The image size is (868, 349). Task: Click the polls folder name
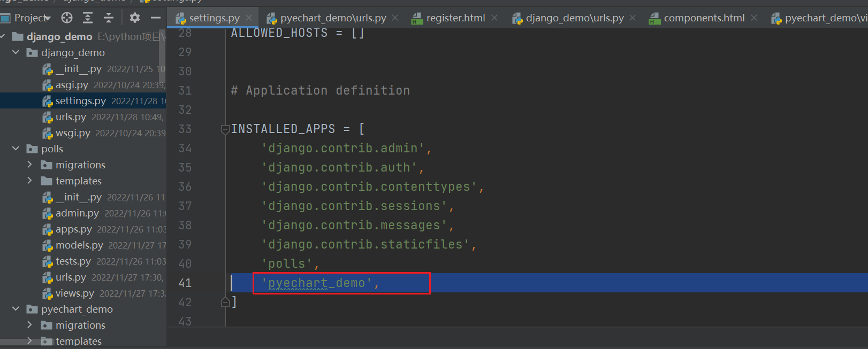point(52,149)
